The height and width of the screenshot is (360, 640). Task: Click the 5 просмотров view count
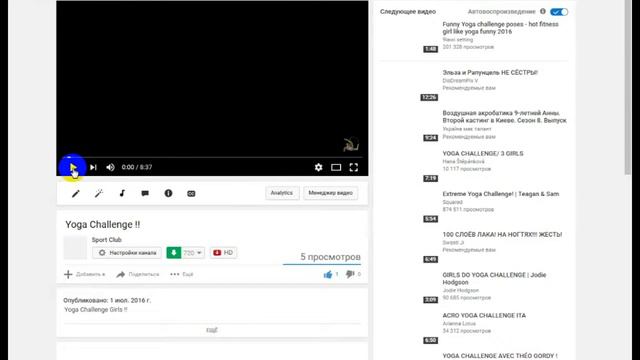(330, 257)
